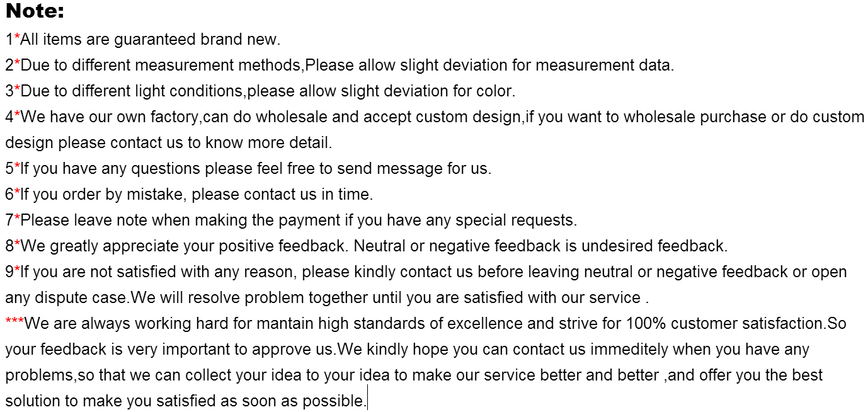This screenshot has height=412, width=868.
Task: Click the phrase 'send message for us'
Action: pyautogui.click(x=414, y=169)
